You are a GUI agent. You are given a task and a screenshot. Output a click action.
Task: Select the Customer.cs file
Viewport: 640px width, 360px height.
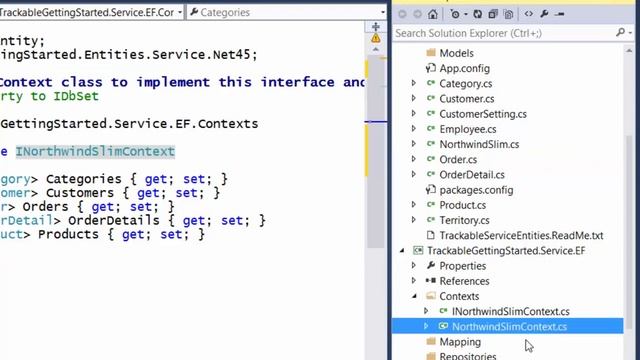[x=467, y=99]
